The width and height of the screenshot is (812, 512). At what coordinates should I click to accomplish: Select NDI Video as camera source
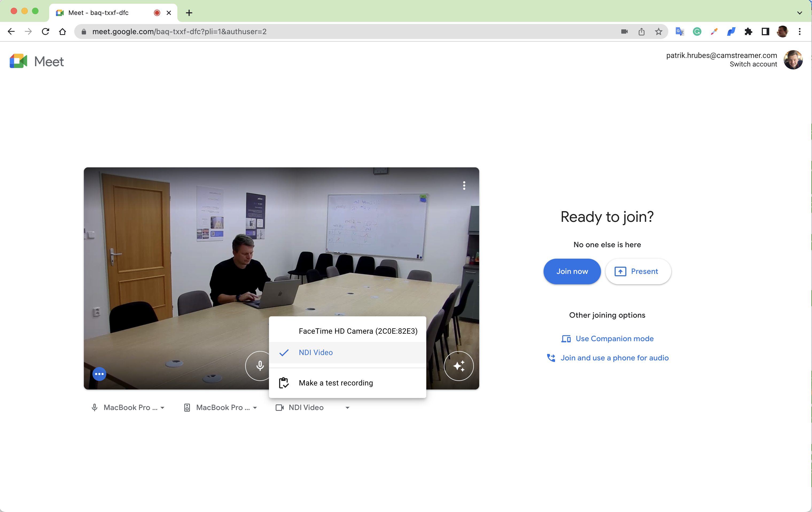(x=316, y=352)
